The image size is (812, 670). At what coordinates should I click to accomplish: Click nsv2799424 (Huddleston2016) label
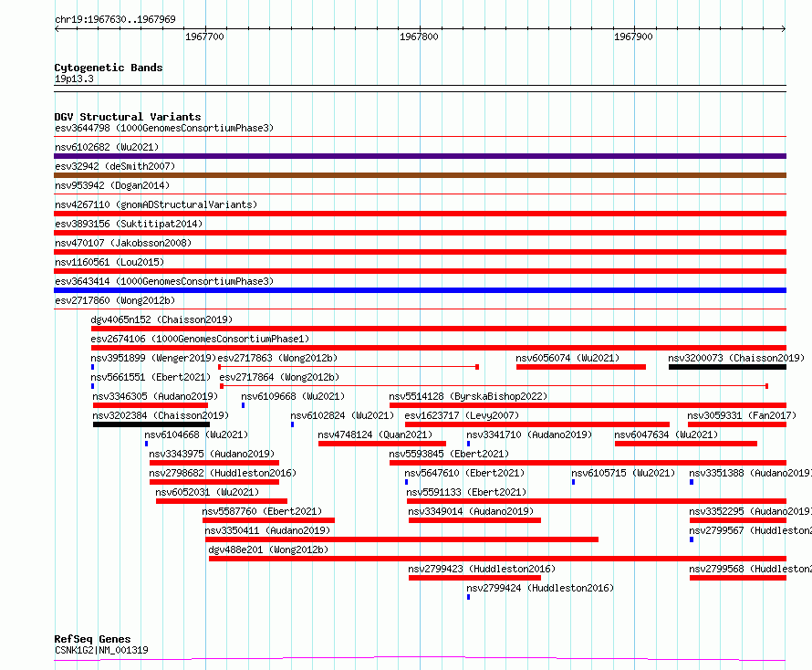(x=540, y=588)
